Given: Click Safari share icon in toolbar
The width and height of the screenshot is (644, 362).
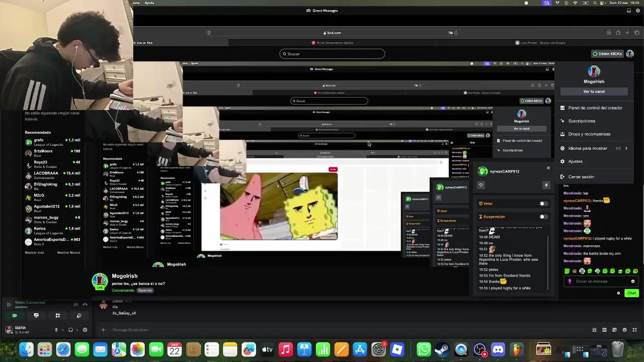Looking at the screenshot, I should pos(618,33).
